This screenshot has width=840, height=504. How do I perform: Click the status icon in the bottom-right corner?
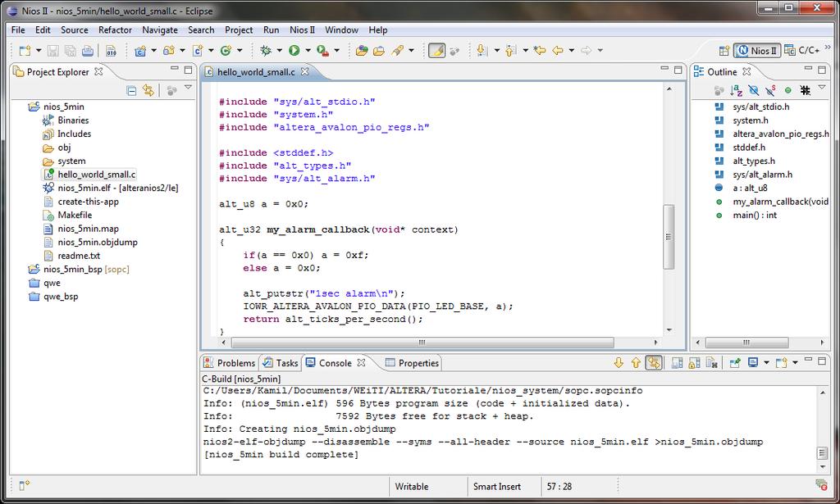click(x=820, y=484)
